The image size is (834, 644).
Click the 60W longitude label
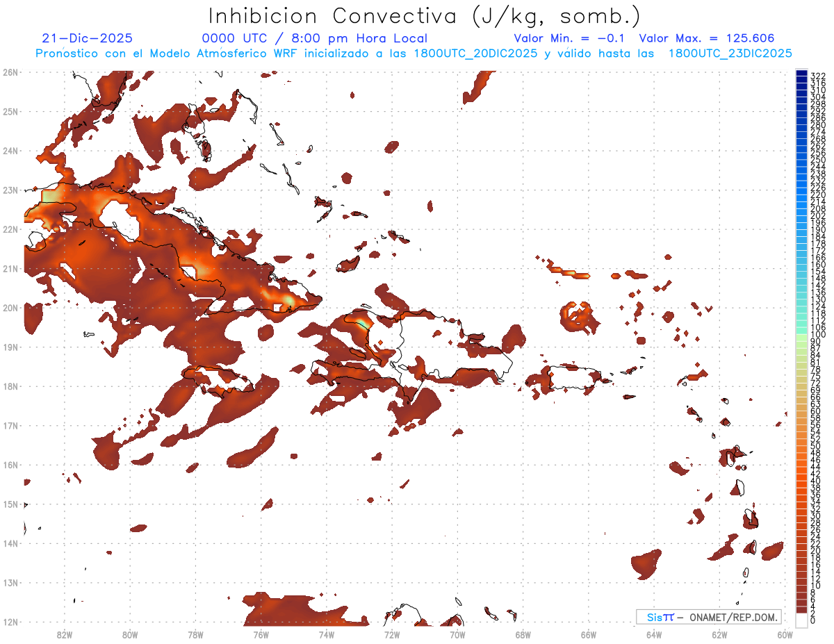pos(785,634)
